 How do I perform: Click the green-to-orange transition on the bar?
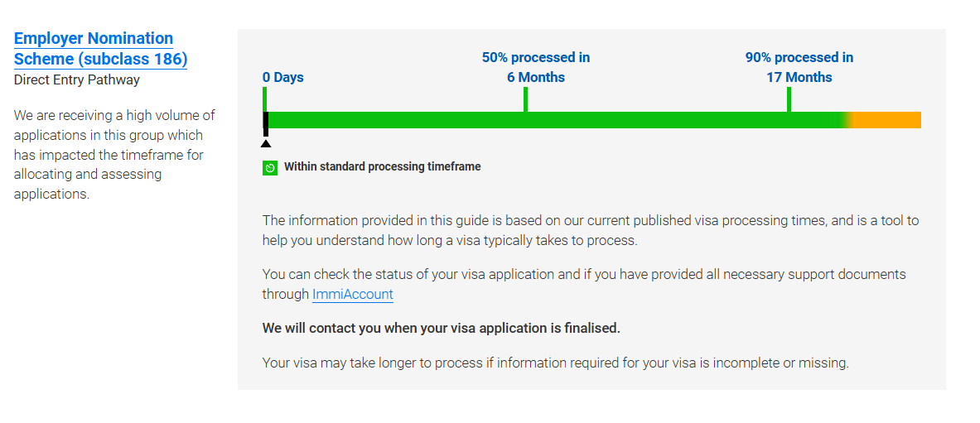(848, 120)
